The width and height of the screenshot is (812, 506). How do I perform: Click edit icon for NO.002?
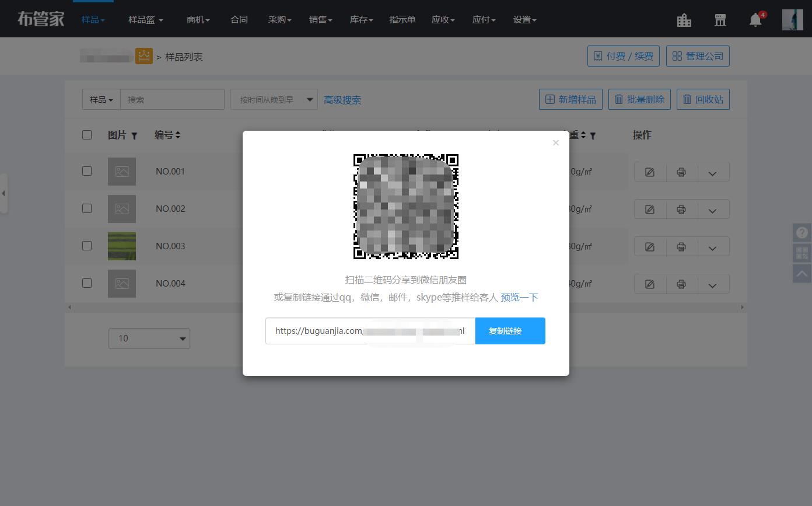(x=650, y=210)
